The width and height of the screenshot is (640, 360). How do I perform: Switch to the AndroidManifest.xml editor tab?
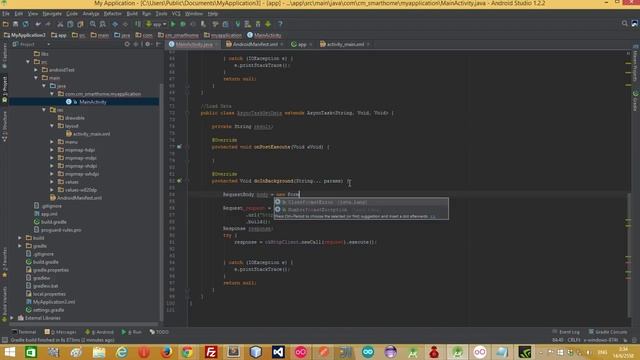tap(254, 44)
